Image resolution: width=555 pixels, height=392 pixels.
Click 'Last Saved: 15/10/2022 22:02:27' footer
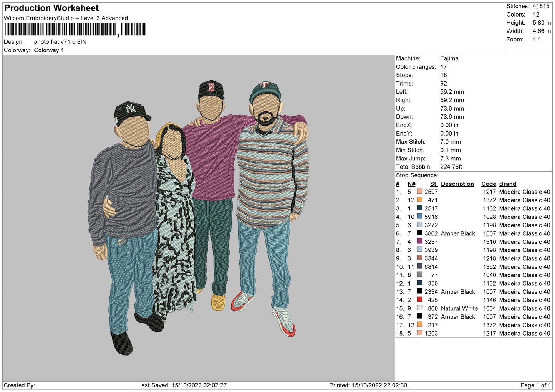[182, 385]
